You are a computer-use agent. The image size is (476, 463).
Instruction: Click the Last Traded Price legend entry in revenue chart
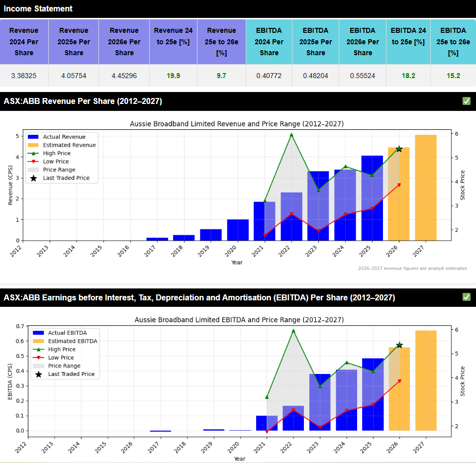66,178
